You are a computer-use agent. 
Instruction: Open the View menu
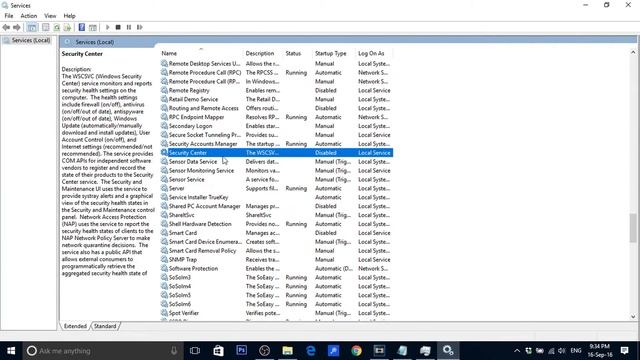[50, 16]
